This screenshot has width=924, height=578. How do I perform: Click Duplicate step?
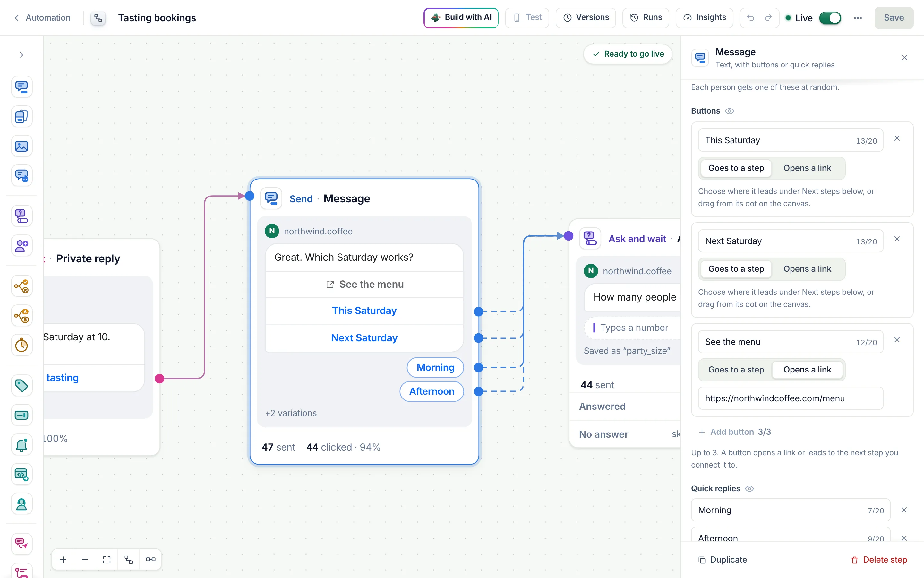(x=723, y=560)
